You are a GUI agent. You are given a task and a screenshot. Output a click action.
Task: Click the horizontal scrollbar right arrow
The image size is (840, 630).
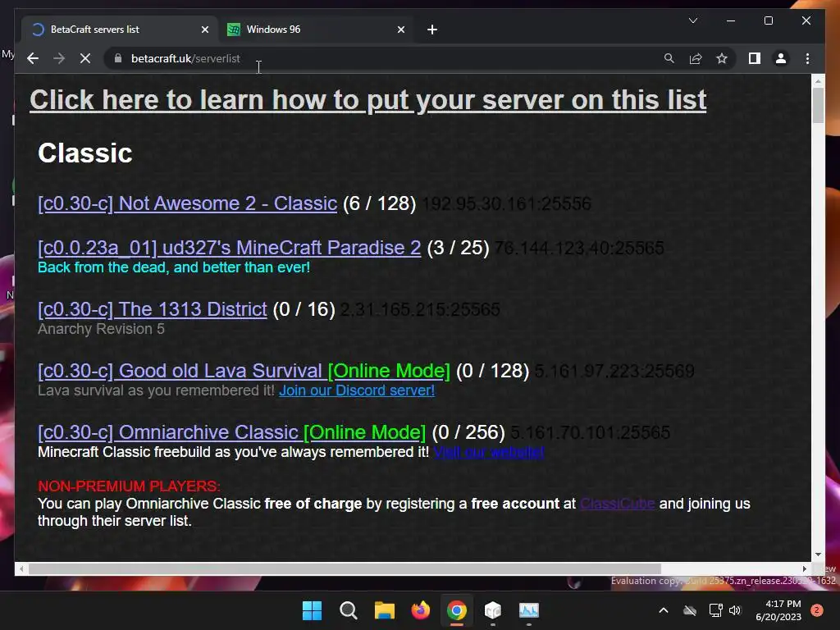click(805, 569)
